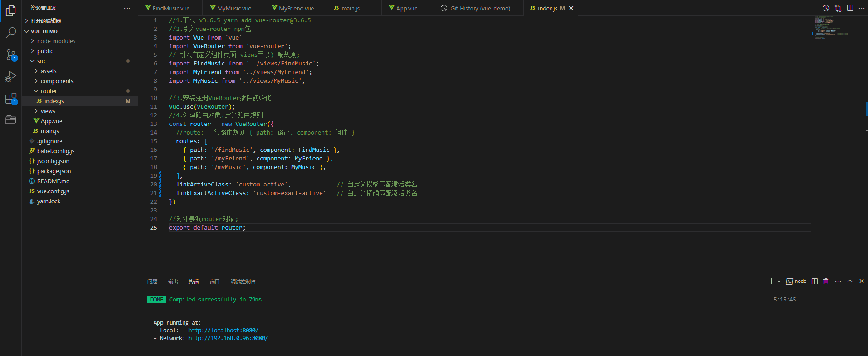Viewport: 868px width, 356px height.
Task: Click the explorer panel more actions ellipsis
Action: (127, 8)
